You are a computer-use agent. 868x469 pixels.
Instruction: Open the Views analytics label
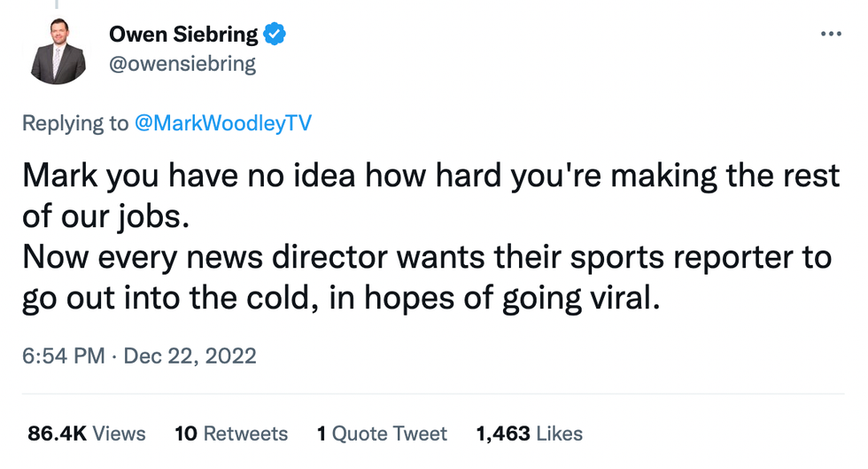pyautogui.click(x=119, y=434)
